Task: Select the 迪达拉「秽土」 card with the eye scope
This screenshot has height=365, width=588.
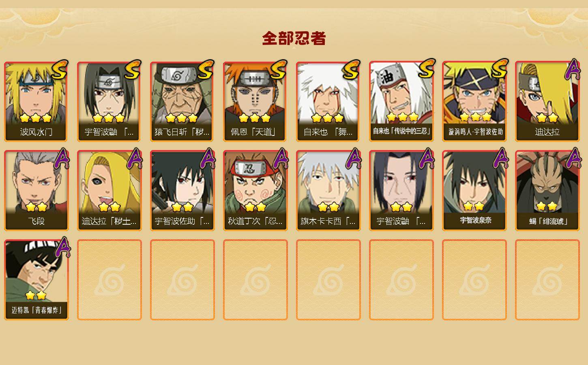Action: click(x=109, y=191)
